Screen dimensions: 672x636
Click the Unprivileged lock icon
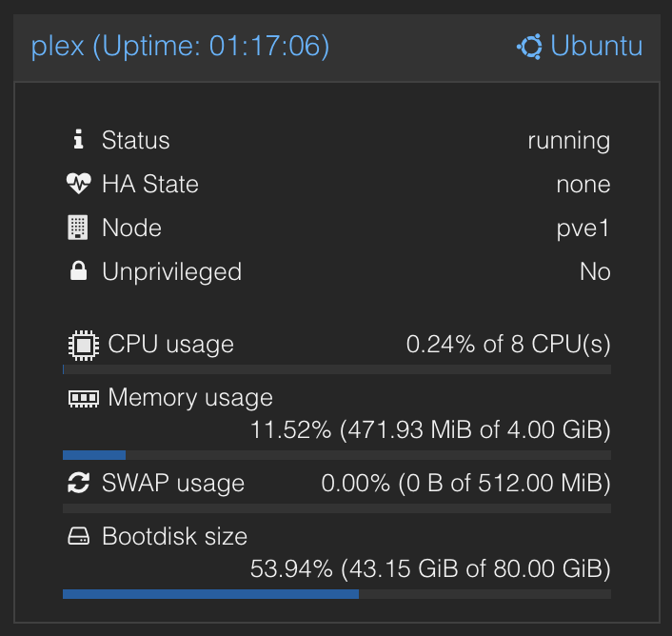coord(79,271)
